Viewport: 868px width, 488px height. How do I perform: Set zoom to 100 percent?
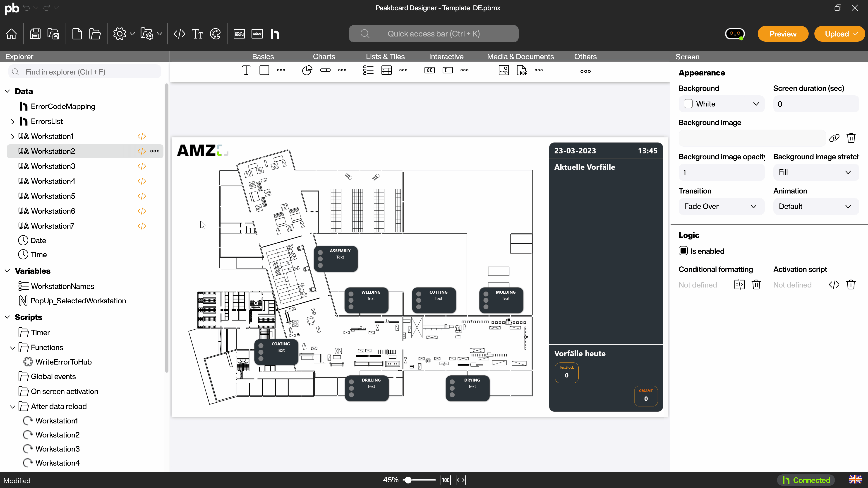[x=446, y=480]
